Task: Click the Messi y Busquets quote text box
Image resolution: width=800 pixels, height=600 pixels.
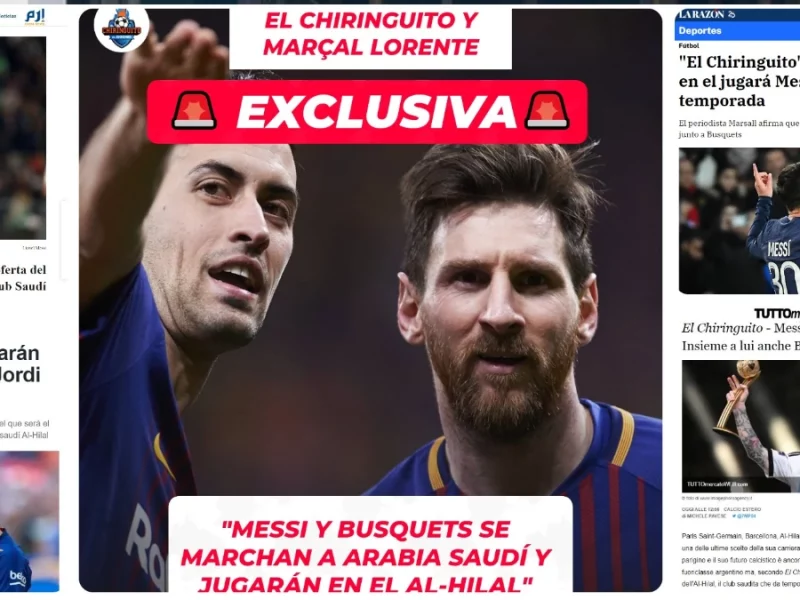Action: coord(370,545)
